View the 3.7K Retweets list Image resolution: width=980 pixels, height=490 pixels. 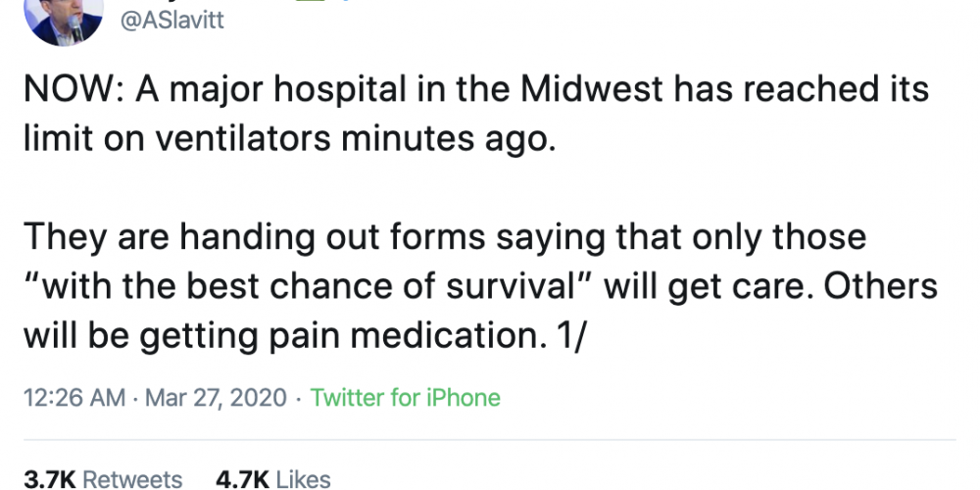(103, 479)
